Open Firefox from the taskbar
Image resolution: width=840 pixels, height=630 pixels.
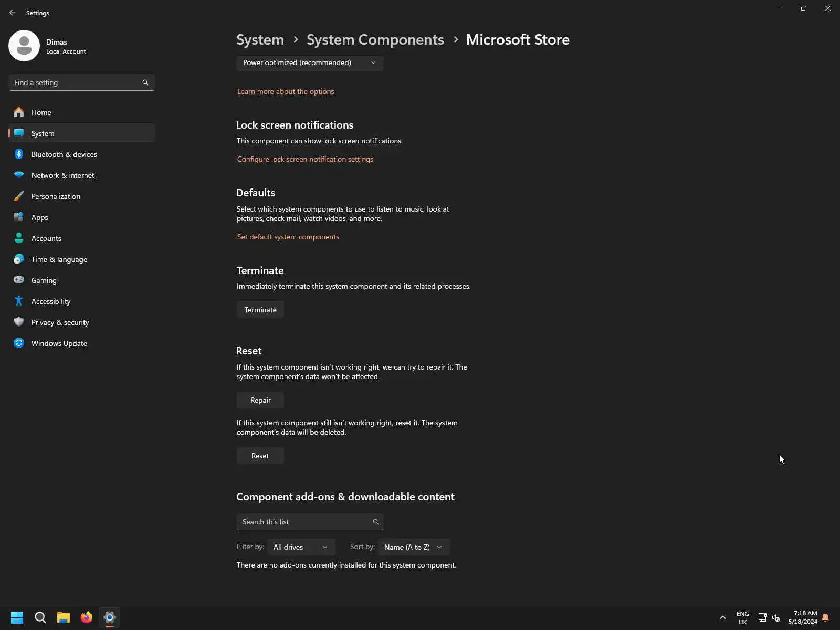(87, 617)
